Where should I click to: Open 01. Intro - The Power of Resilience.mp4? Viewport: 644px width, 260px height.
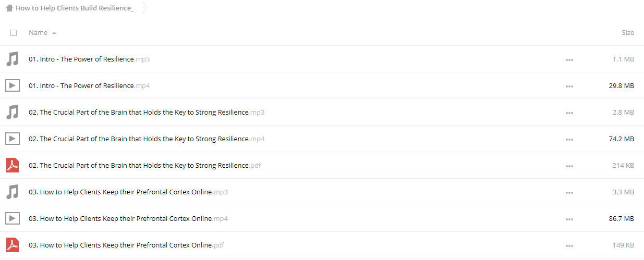pyautogui.click(x=89, y=85)
